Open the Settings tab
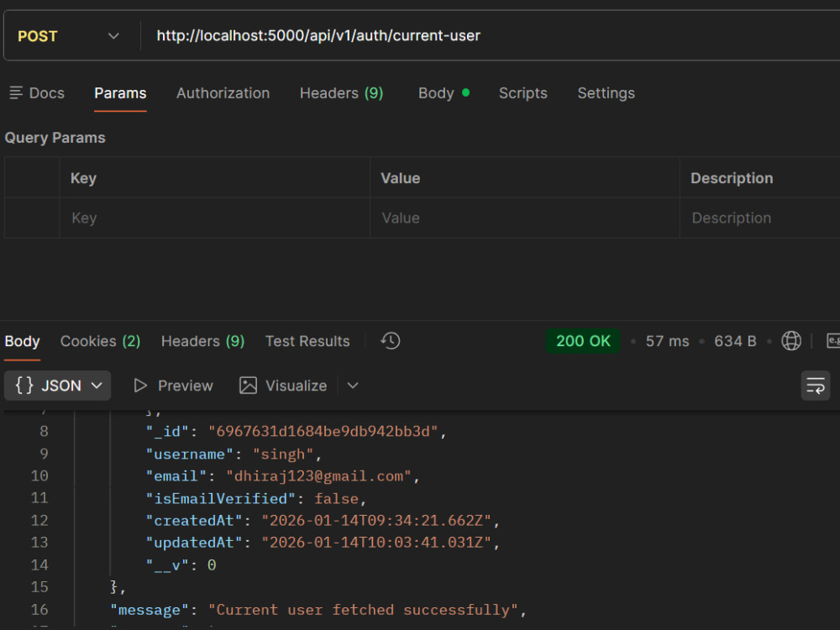840x630 pixels. click(x=606, y=93)
